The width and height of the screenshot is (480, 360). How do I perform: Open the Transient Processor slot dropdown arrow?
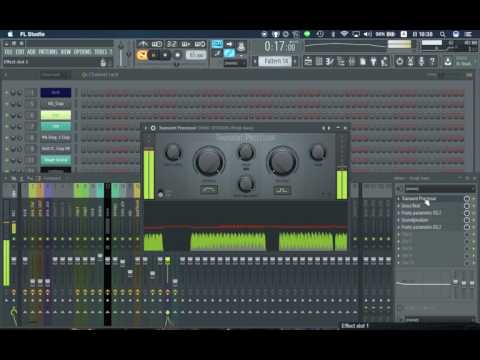399,199
